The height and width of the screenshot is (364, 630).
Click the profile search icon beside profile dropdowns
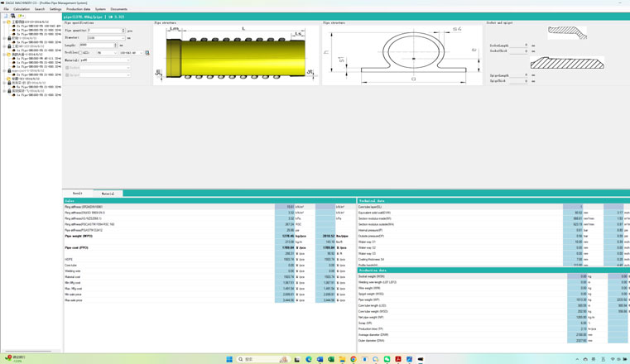pyautogui.click(x=147, y=53)
